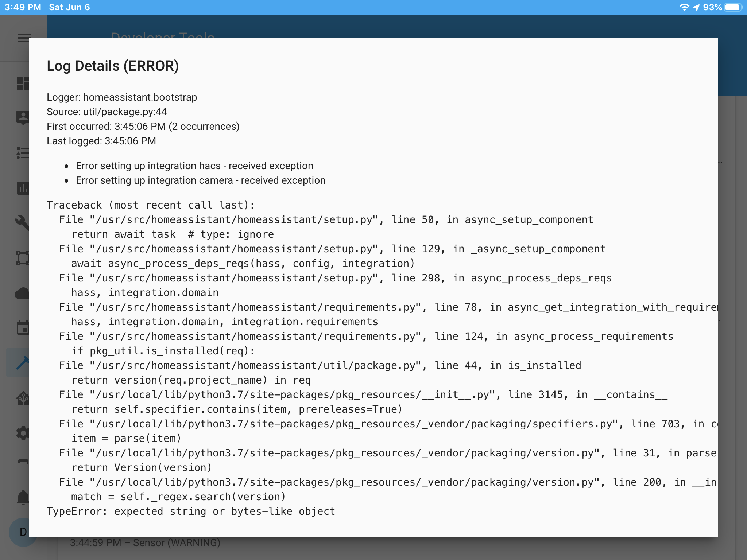
Task: Click the 'Error setting up integration hacs' bullet
Action: [x=194, y=166]
